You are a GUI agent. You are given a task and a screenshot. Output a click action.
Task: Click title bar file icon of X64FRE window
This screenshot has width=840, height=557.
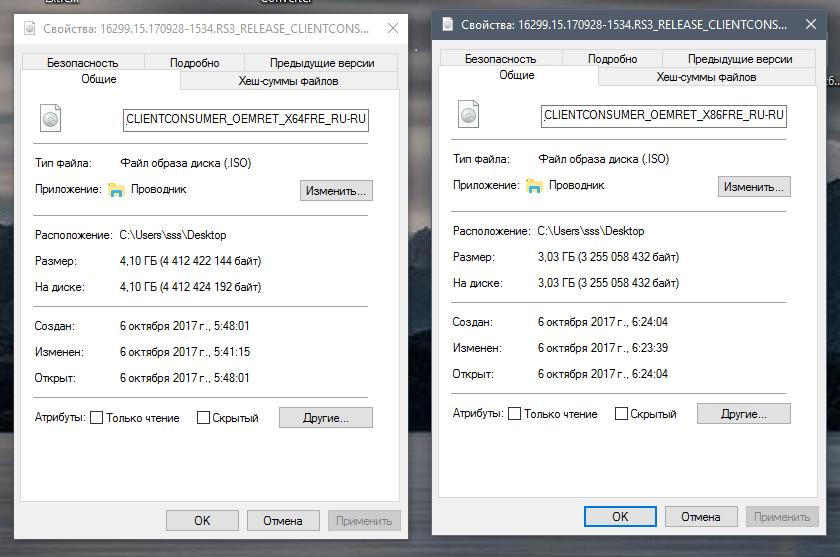(x=30, y=29)
